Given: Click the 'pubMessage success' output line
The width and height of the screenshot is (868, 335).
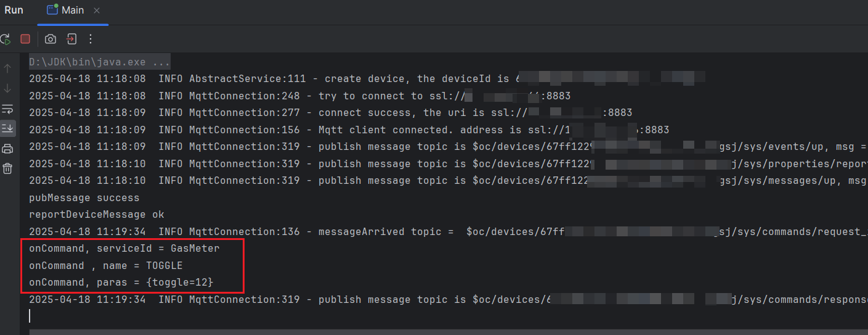Looking at the screenshot, I should pos(84,198).
